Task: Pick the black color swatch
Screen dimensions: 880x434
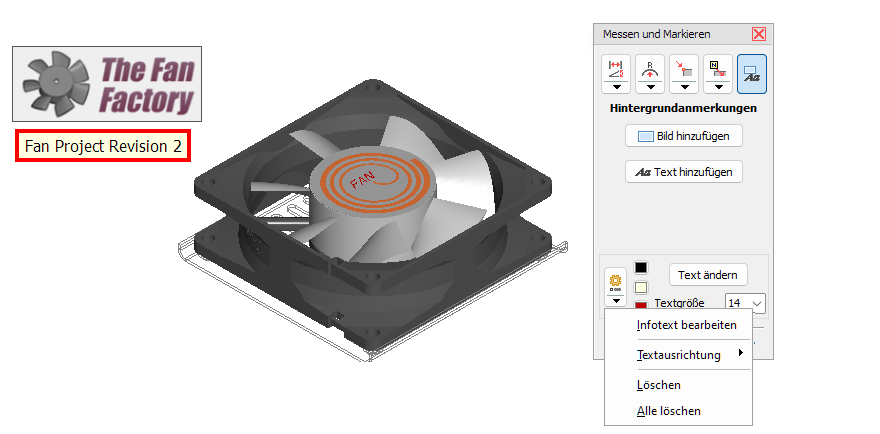Action: coord(641,268)
